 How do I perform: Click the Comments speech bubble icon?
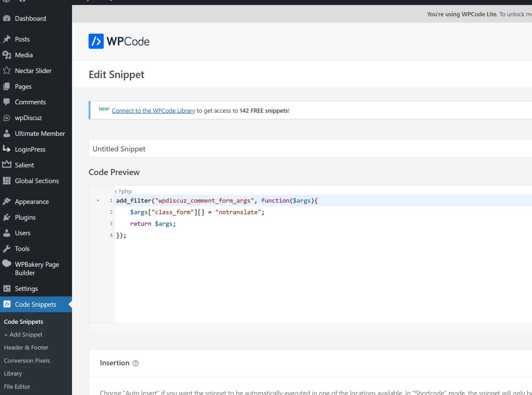pyautogui.click(x=7, y=102)
